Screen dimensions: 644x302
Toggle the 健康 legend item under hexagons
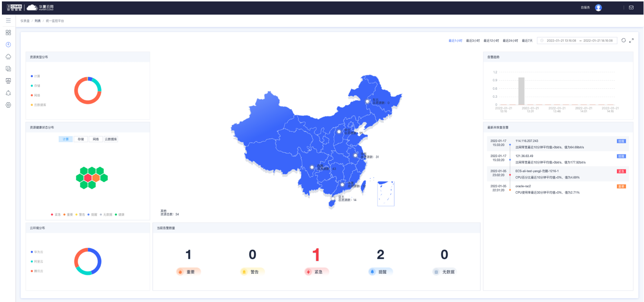120,215
